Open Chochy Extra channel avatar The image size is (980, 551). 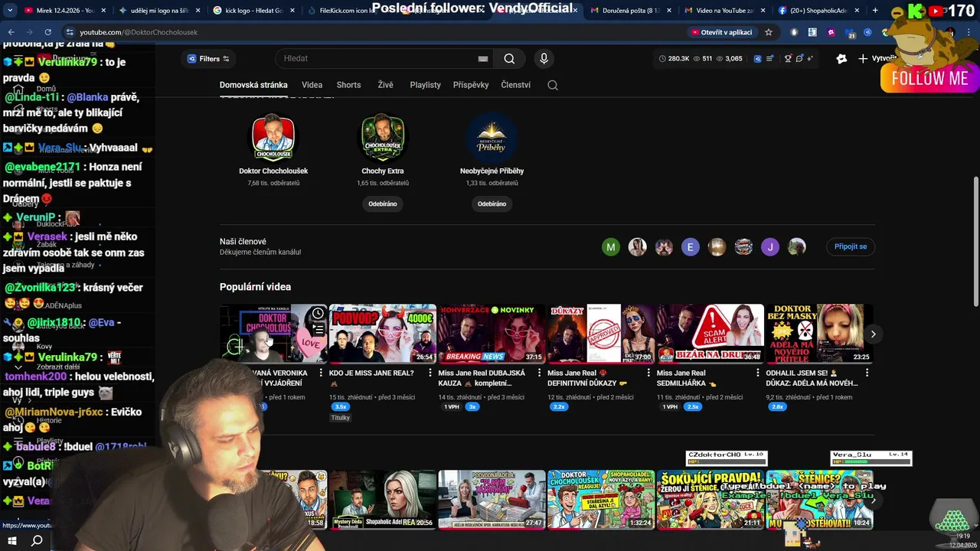(x=383, y=137)
